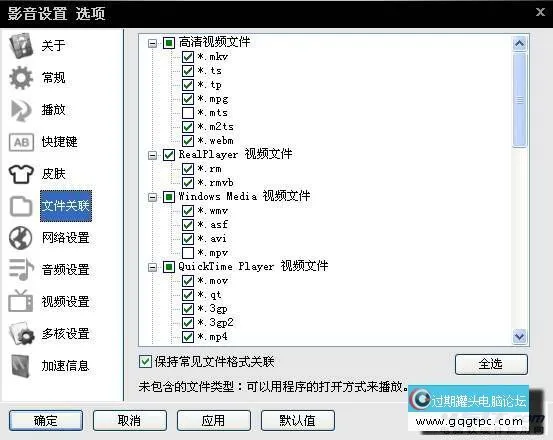Click the 应用 button

click(x=214, y=420)
